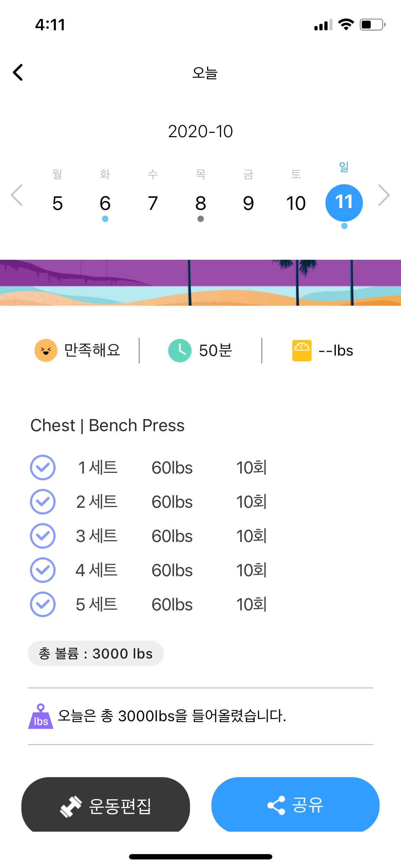Toggle the set 1 completion checkmark

pyautogui.click(x=43, y=467)
